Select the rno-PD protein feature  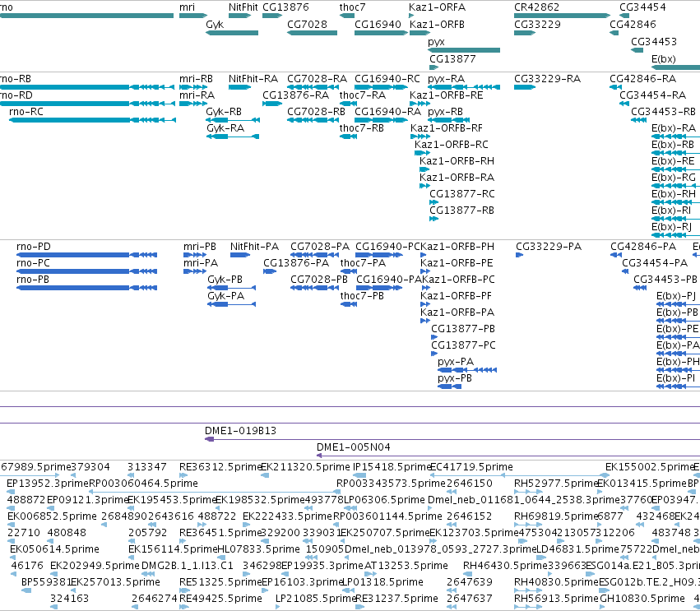[x=86, y=255]
